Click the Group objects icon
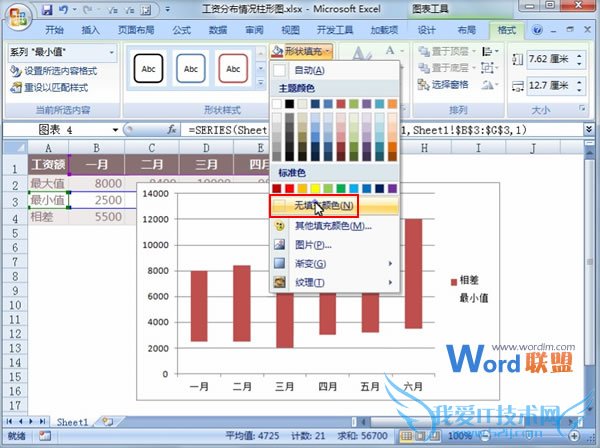The width and height of the screenshot is (600, 448). [x=487, y=68]
